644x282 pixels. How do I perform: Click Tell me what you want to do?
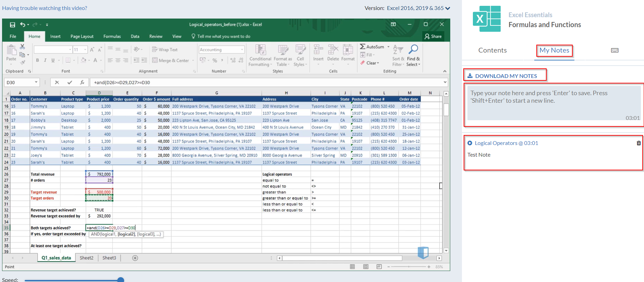point(221,36)
